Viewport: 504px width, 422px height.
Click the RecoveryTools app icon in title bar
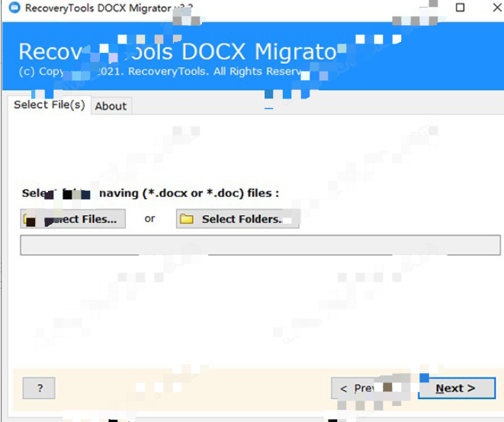(x=14, y=8)
